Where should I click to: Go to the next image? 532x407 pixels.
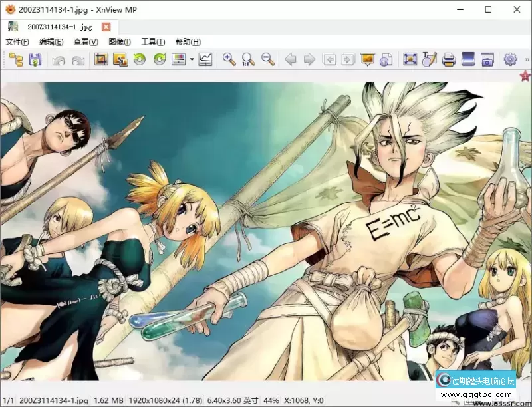pos(309,59)
